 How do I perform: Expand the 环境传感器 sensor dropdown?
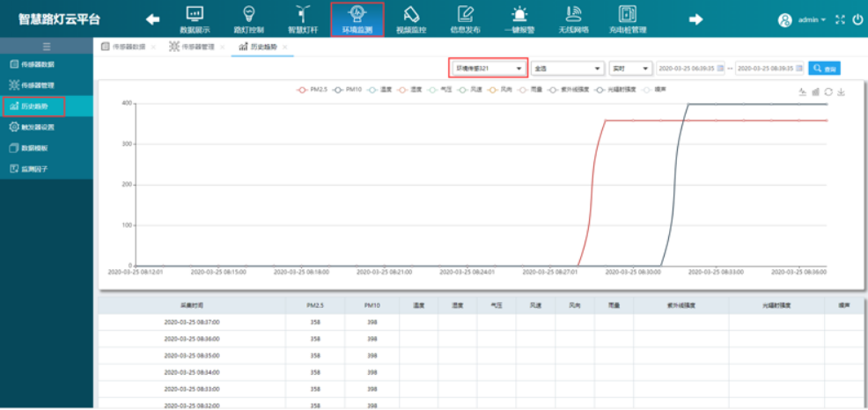488,68
